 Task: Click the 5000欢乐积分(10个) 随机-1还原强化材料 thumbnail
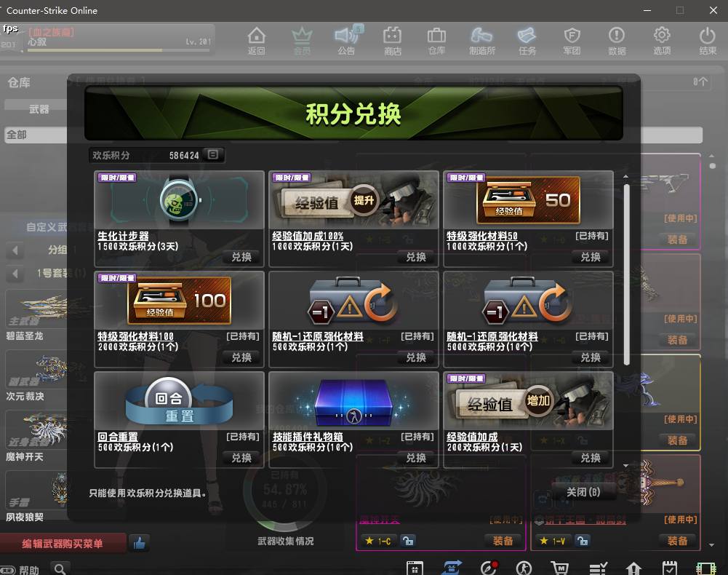tap(528, 301)
